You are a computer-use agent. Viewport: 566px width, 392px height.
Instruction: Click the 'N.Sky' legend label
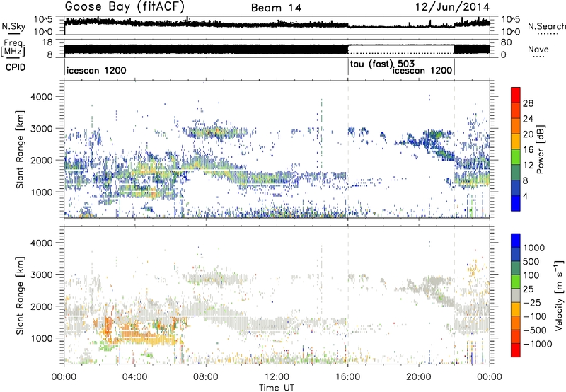coord(13,26)
